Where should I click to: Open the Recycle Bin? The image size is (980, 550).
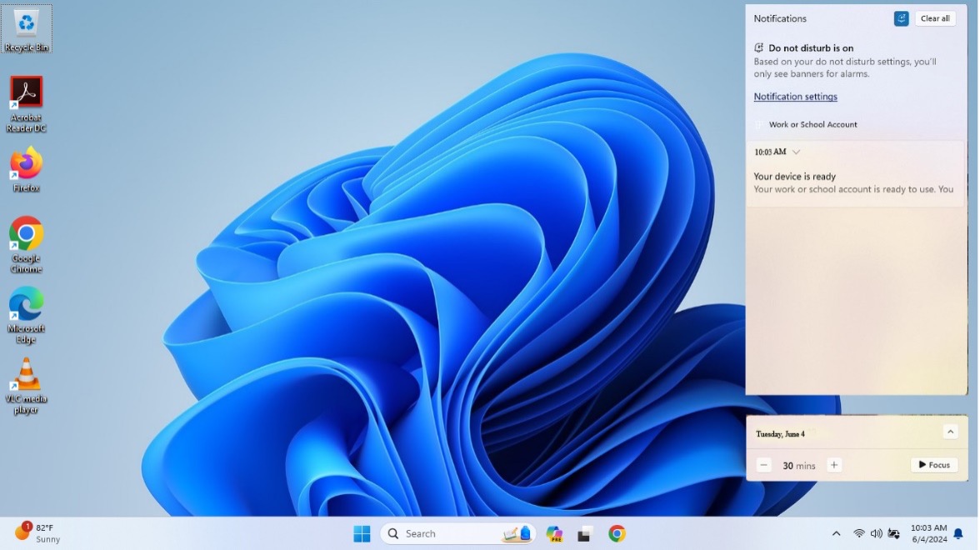click(26, 22)
